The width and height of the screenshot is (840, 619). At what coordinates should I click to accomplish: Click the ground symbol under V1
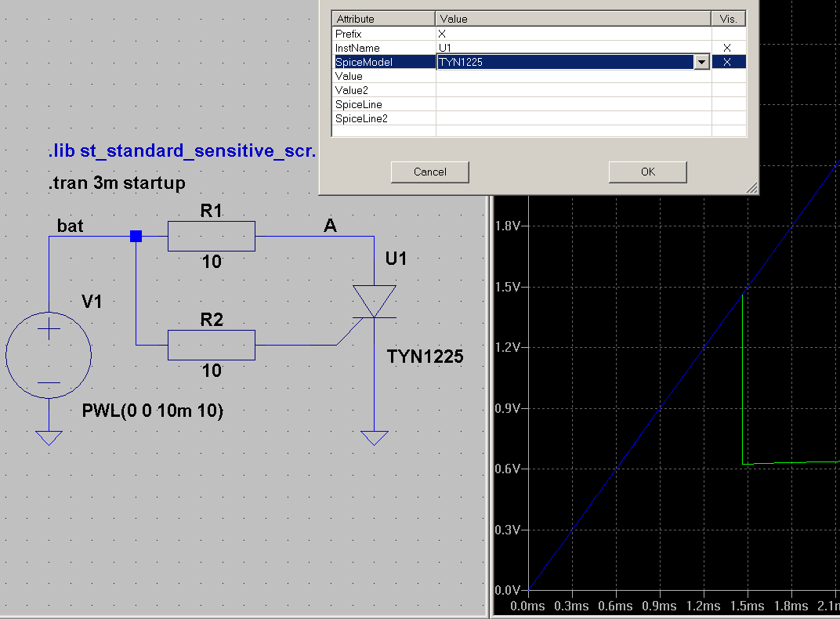tap(49, 437)
